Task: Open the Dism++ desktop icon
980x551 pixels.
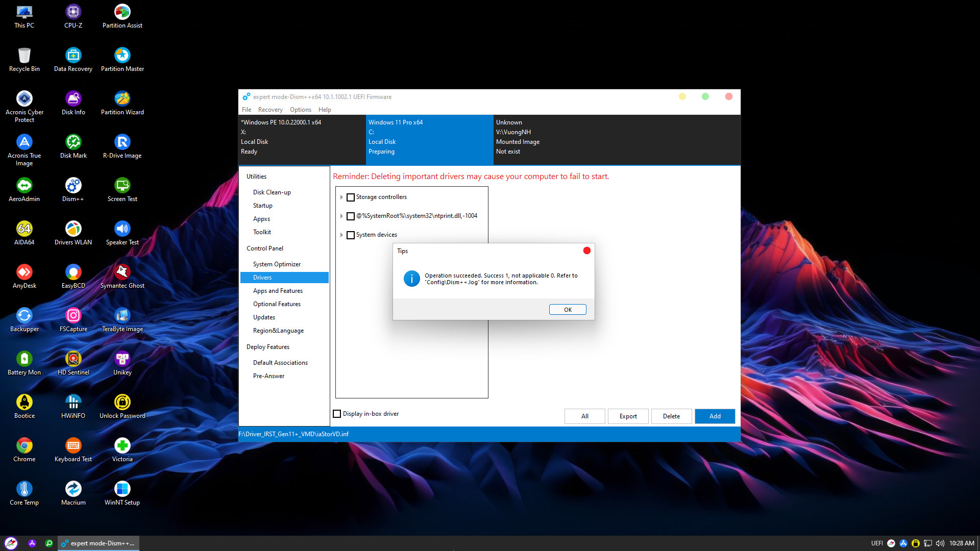Action: pos(73,186)
